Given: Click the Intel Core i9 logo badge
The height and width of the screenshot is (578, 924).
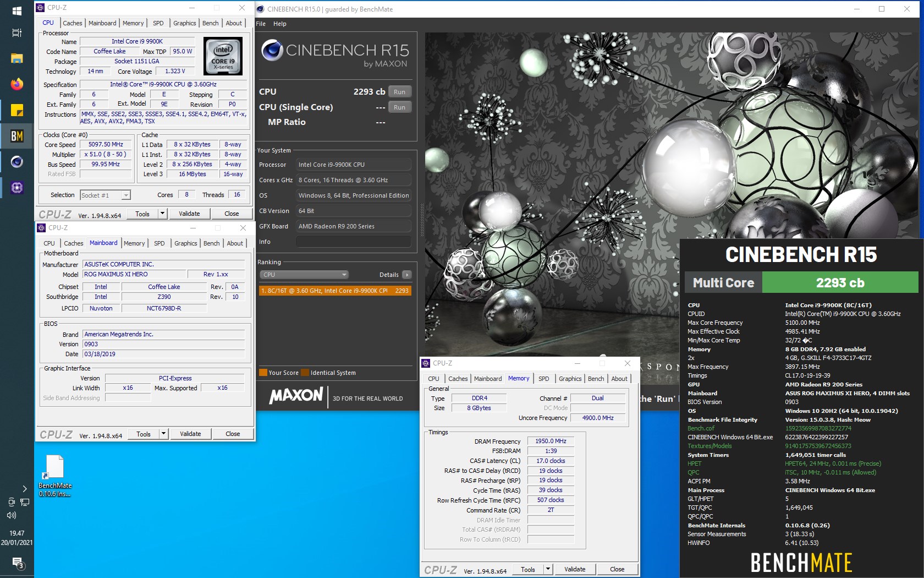Looking at the screenshot, I should pos(223,56).
